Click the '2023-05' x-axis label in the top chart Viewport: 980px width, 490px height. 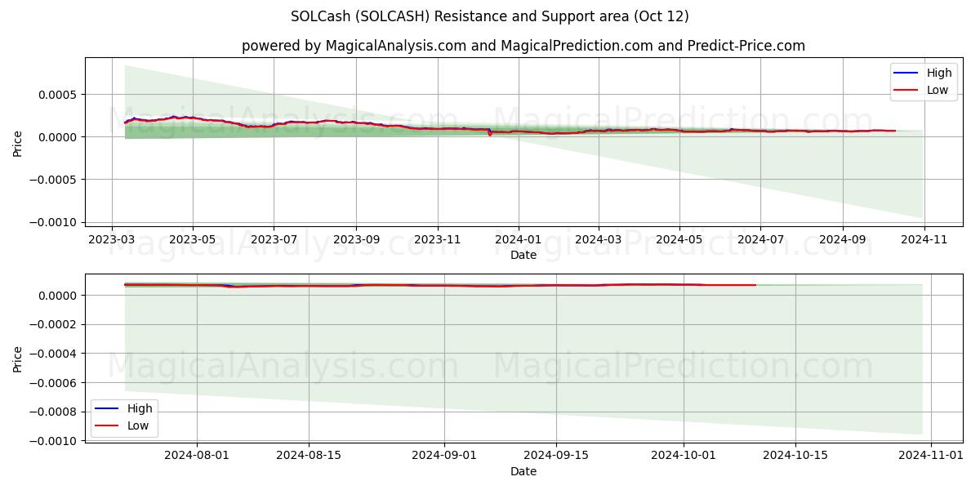193,240
